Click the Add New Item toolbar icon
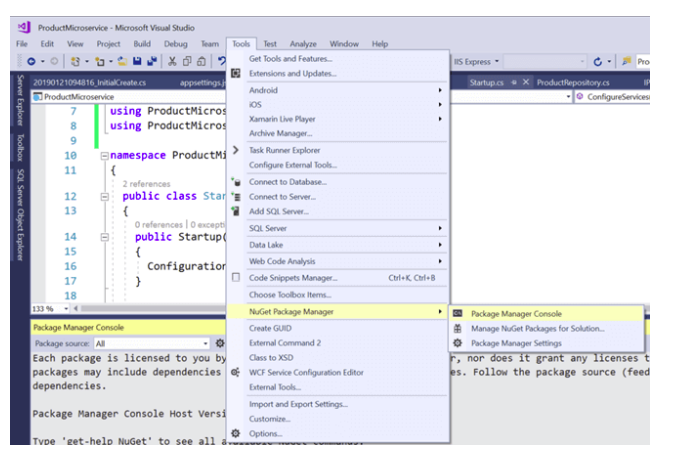Screen dimensions: 682x451 100,61
